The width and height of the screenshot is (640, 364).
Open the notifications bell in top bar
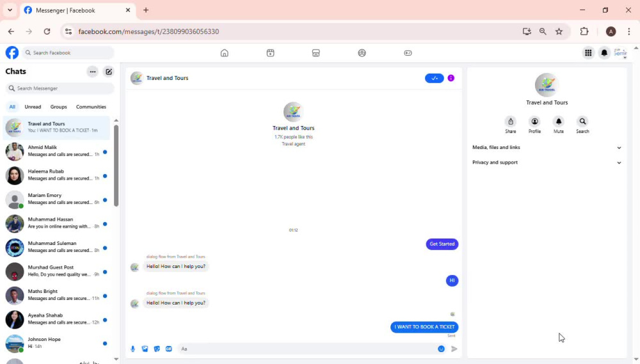604,52
